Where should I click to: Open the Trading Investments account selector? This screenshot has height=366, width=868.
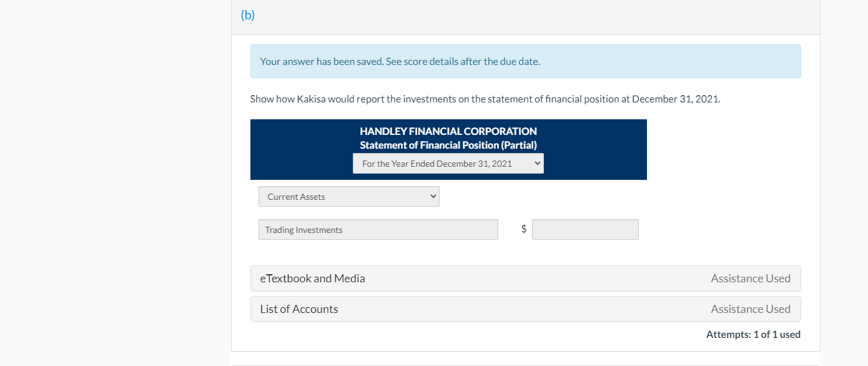378,229
